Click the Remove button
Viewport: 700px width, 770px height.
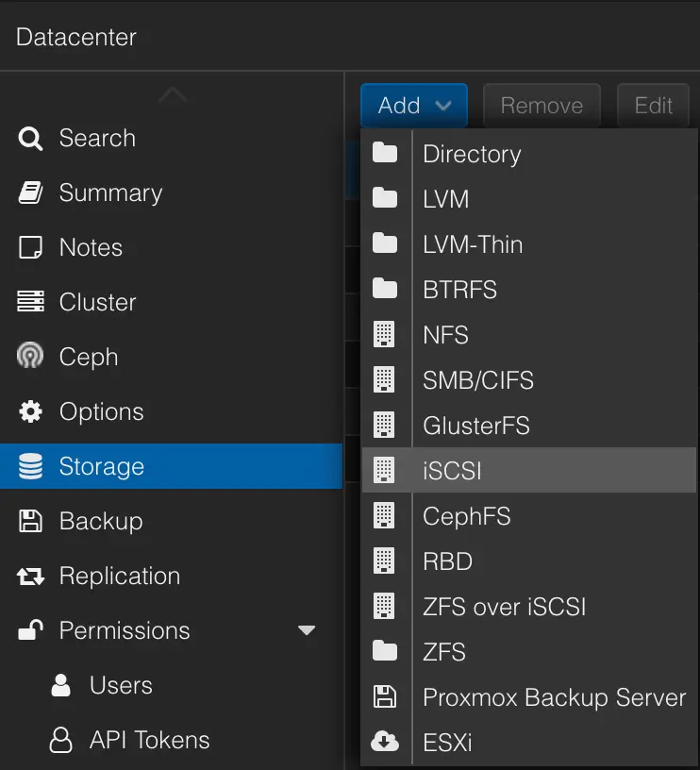(x=542, y=106)
